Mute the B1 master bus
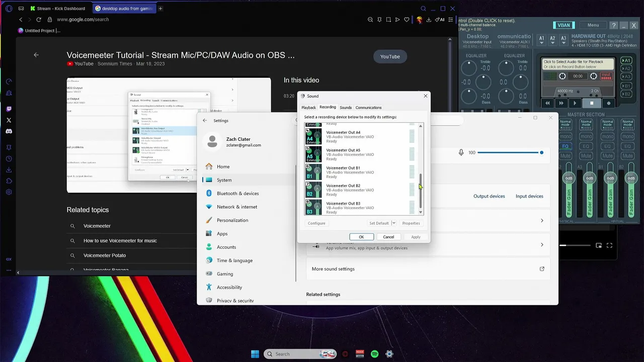Viewport: 644px width, 362px height. [607, 156]
